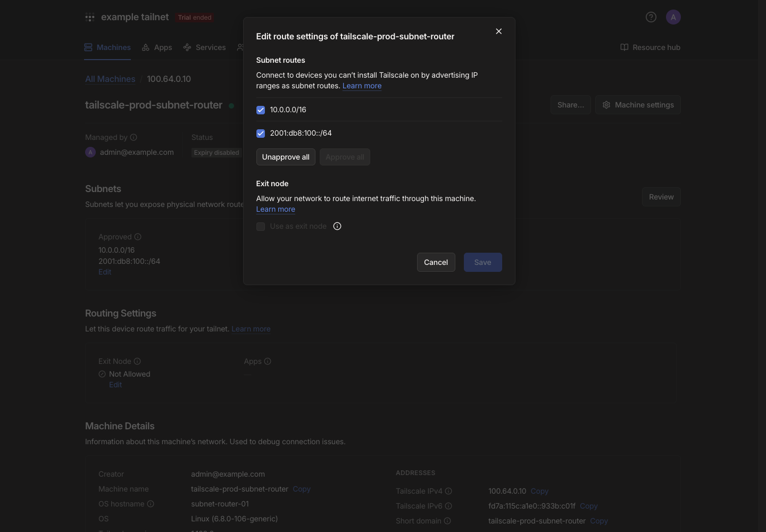
Task: Switch to the Machines tab
Action: tap(107, 47)
